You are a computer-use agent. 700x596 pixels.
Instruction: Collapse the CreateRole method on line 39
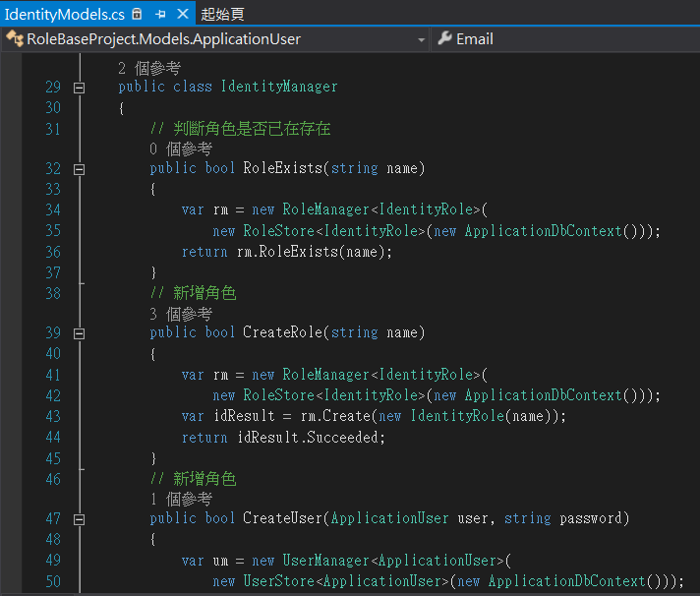tap(79, 333)
